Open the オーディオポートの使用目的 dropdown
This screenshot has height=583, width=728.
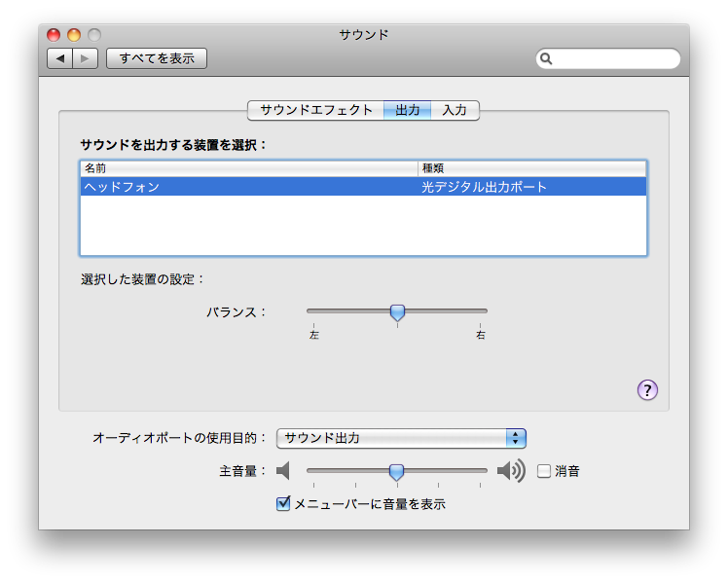pyautogui.click(x=401, y=438)
